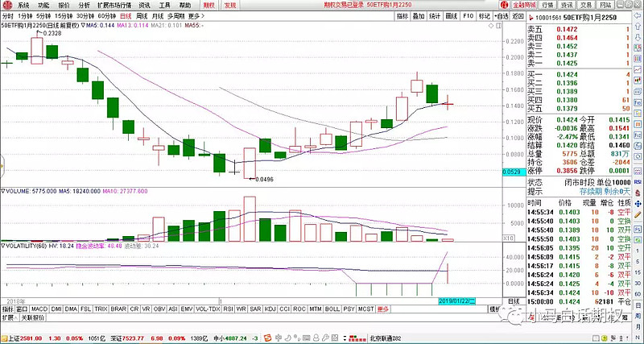The height and width of the screenshot is (344, 644).
Task: Click the 统计 toolbar button
Action: 435,16
